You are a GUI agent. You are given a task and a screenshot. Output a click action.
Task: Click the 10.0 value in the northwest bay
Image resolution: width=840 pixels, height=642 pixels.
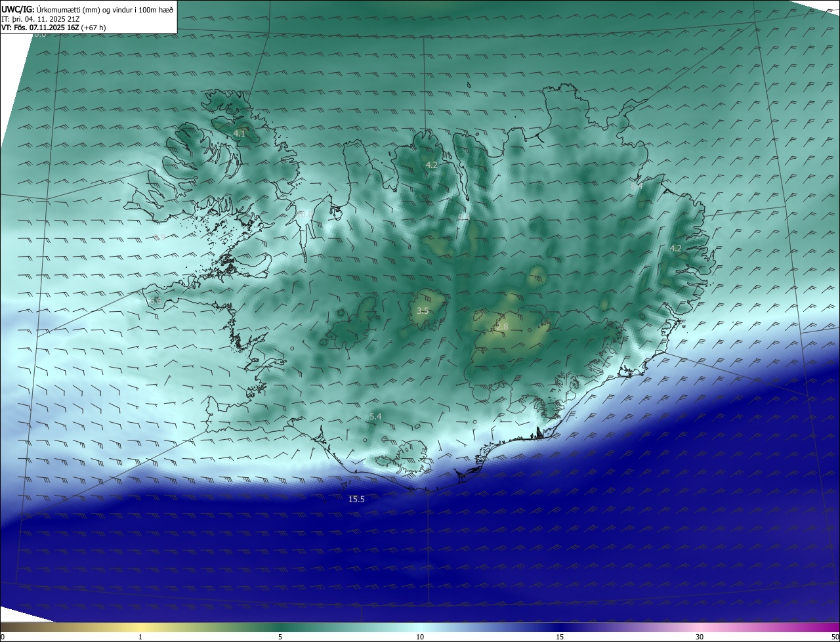click(x=304, y=214)
